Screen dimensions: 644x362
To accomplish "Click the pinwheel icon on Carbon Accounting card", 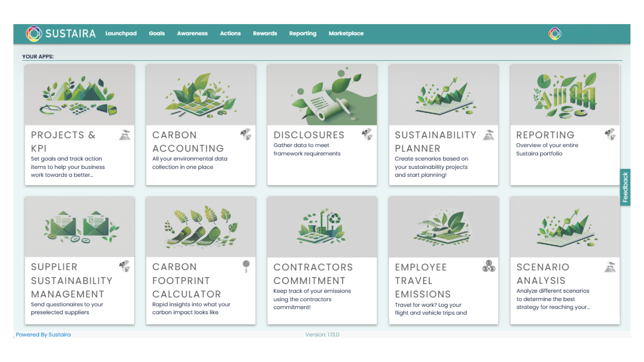I will 246,134.
